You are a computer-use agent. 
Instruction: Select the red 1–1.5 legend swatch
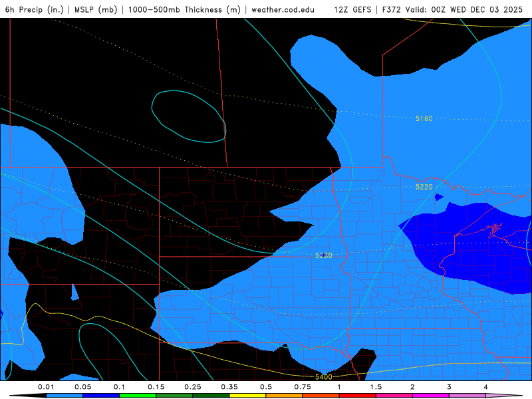coord(358,396)
